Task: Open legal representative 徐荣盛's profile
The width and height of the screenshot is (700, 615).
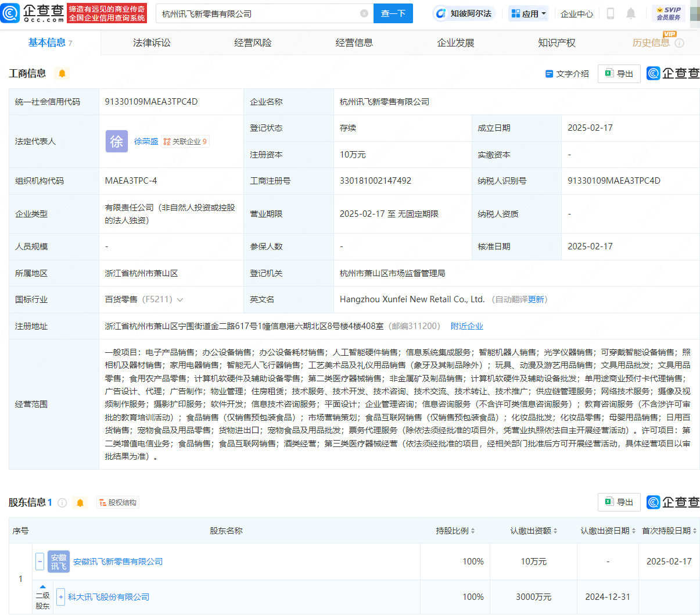Action: click(146, 141)
